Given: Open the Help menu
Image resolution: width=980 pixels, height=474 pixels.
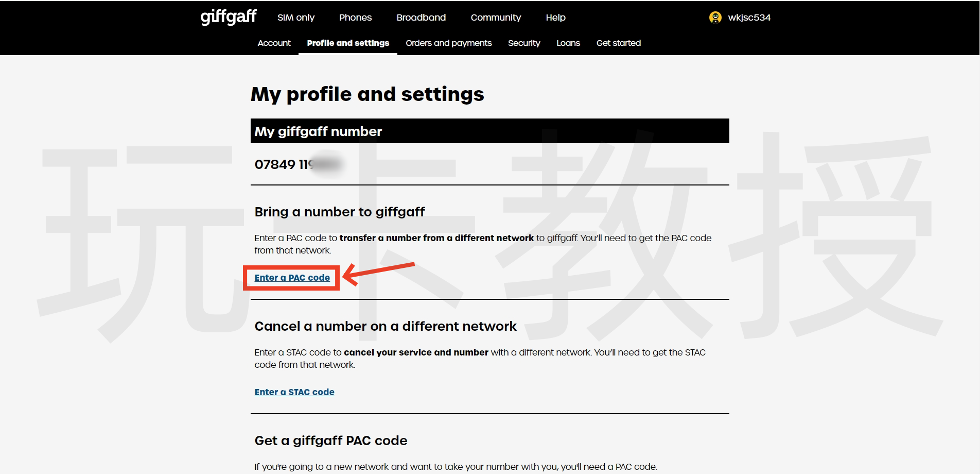Looking at the screenshot, I should [x=555, y=18].
